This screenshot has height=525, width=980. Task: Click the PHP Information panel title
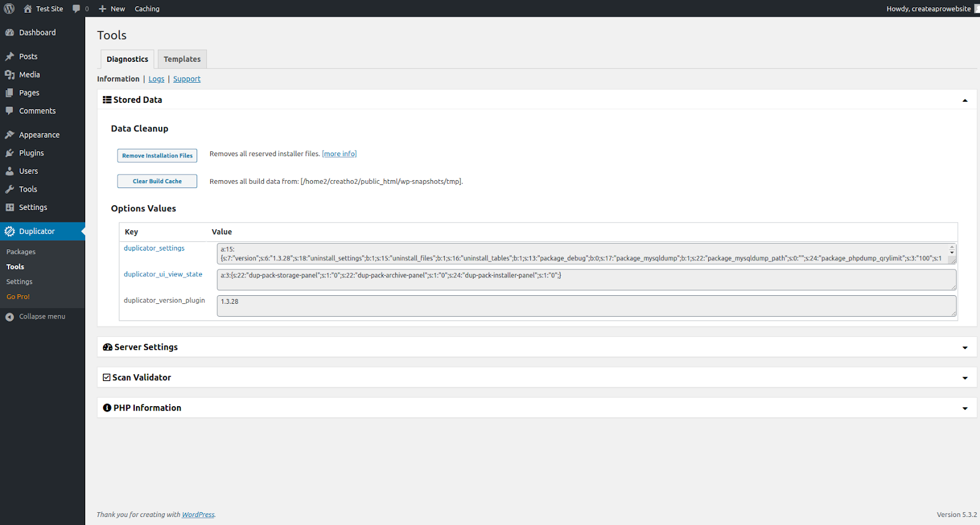click(x=147, y=408)
